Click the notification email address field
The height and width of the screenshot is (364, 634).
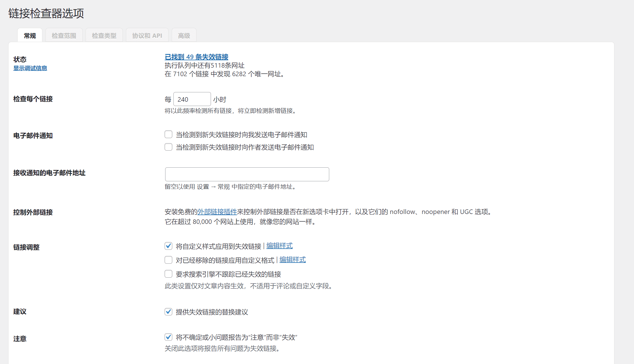click(247, 174)
